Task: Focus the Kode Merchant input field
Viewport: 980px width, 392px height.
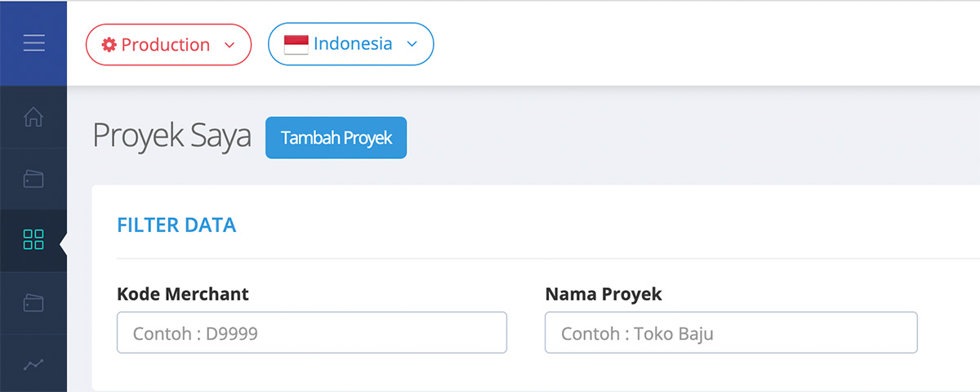Action: (312, 332)
